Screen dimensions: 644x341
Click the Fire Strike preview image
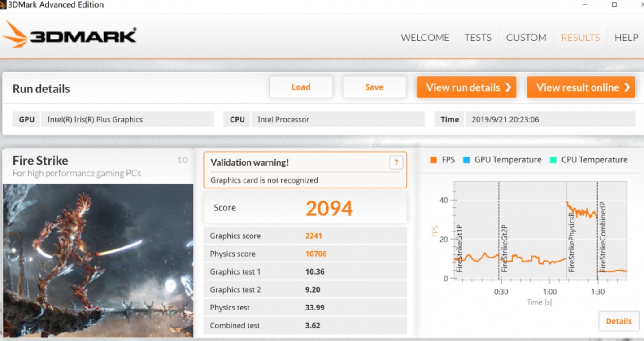98,260
